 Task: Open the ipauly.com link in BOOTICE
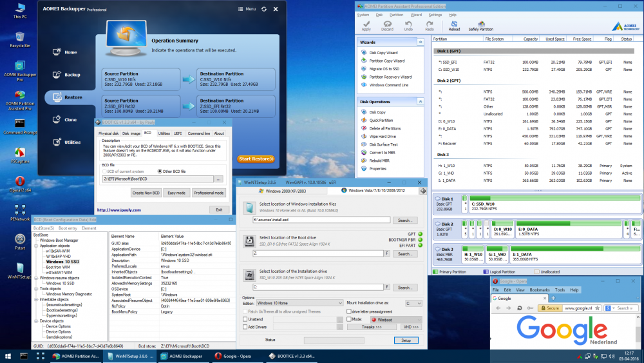[118, 210]
